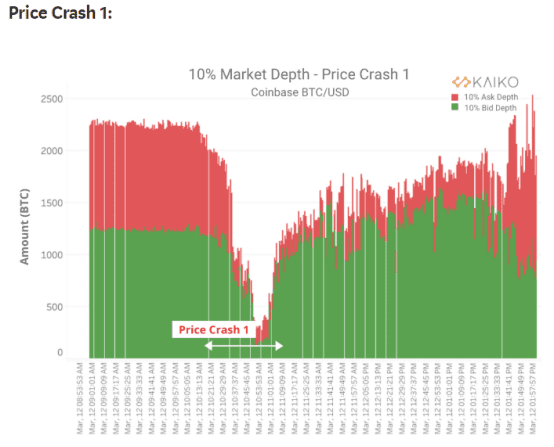The image size is (554, 447).
Task: Click the Amount (BTC) y-axis title
Action: [x=24, y=227]
